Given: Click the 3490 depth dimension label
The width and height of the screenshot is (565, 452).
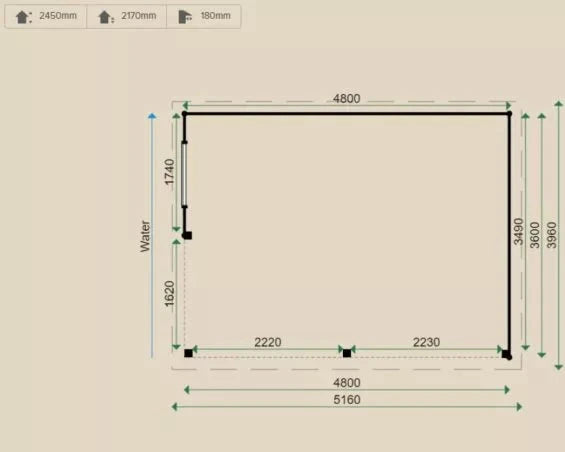Looking at the screenshot, I should point(518,231).
